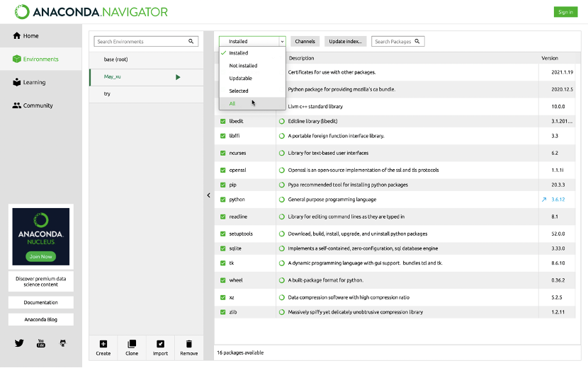Viewport: 588px width, 368px height.
Task: Toggle the setuptools package checkbox
Action: (222, 234)
